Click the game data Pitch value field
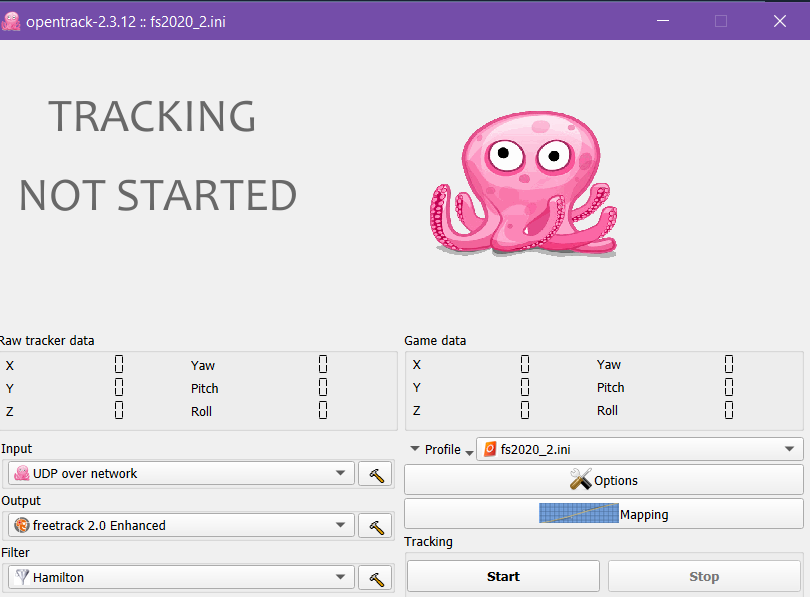The image size is (810, 597). pos(729,387)
